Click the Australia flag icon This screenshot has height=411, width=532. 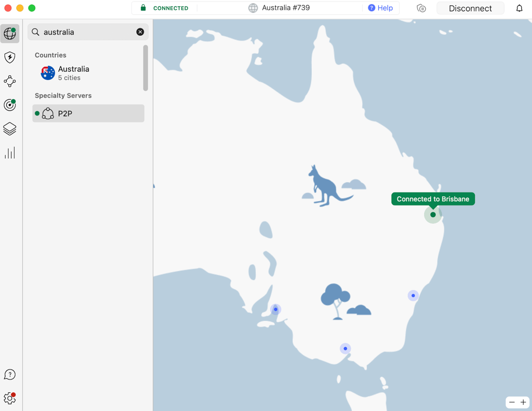pos(48,73)
